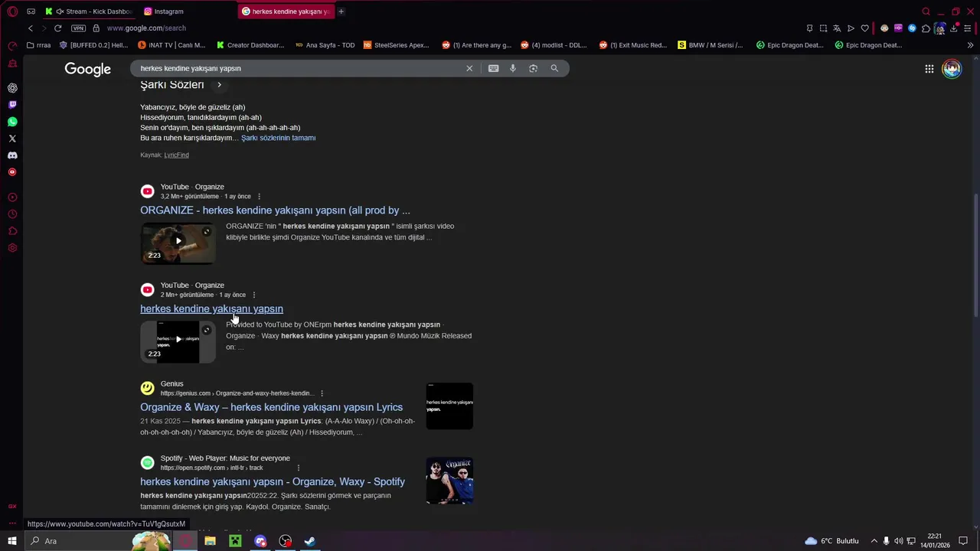This screenshot has width=980, height=551.
Task: Open BMW / M Serisi bookmark
Action: [710, 45]
